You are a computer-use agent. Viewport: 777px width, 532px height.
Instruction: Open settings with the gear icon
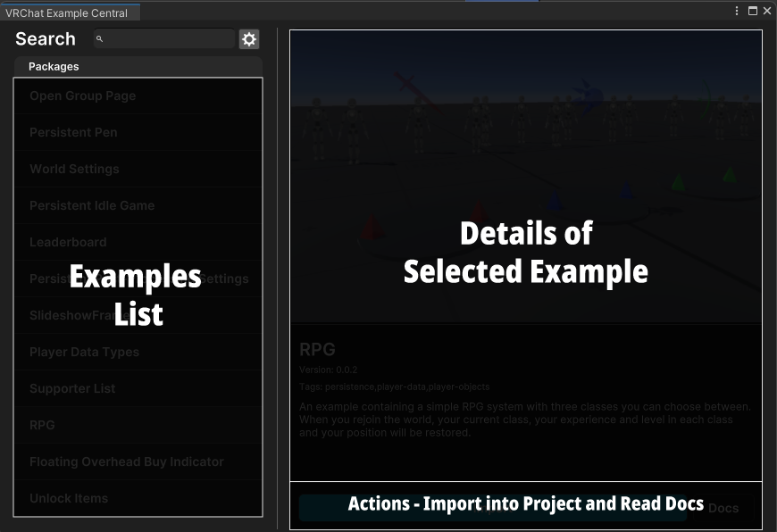249,39
